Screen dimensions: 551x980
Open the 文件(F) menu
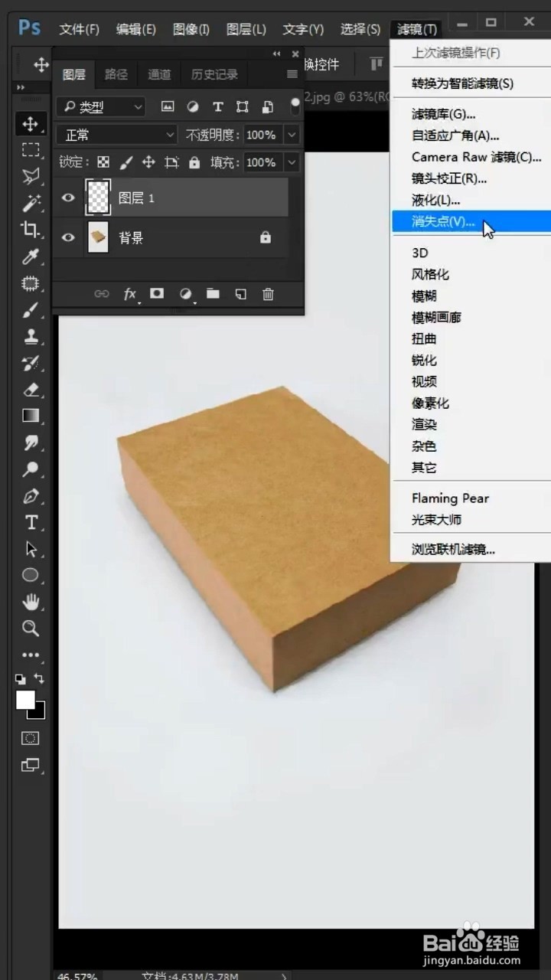(x=80, y=29)
